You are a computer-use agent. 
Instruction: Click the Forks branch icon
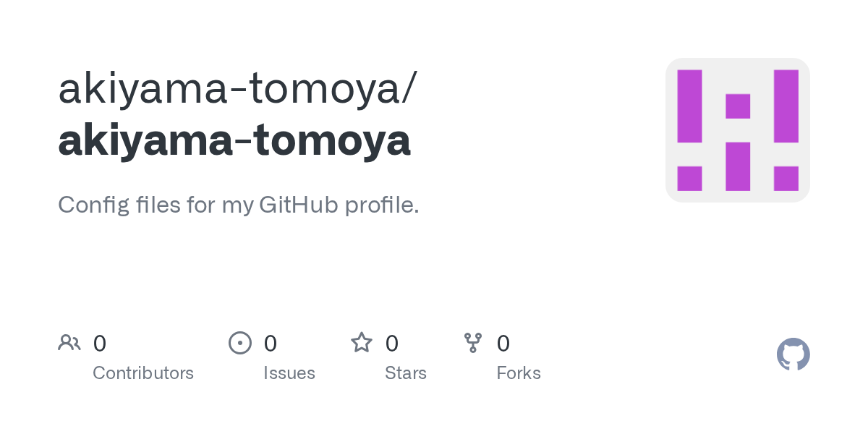473,342
